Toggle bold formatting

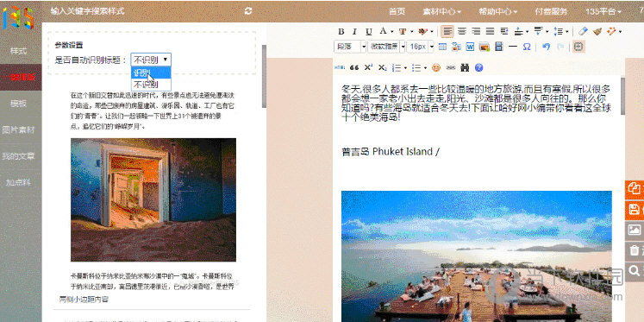coord(341,32)
